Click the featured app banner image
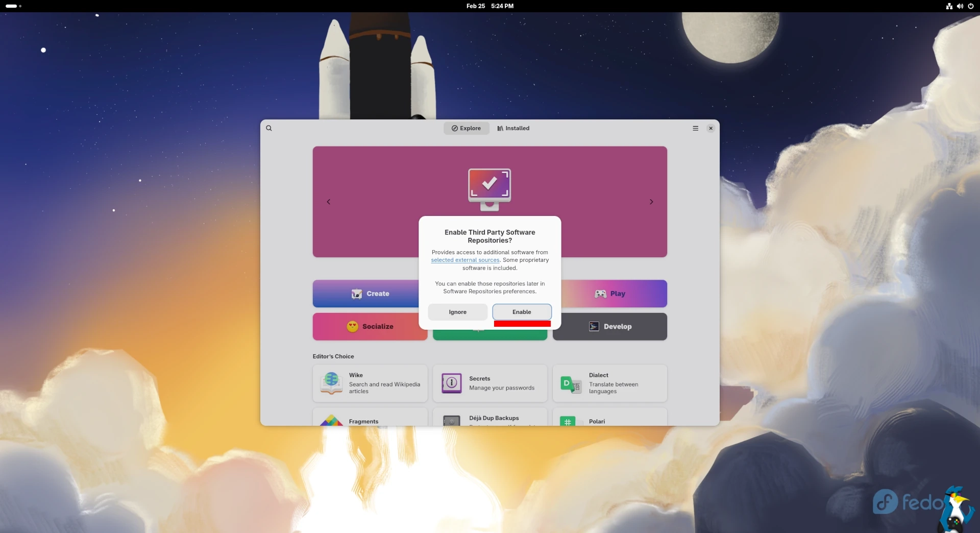Screen dimensions: 980x533 click(x=489, y=189)
